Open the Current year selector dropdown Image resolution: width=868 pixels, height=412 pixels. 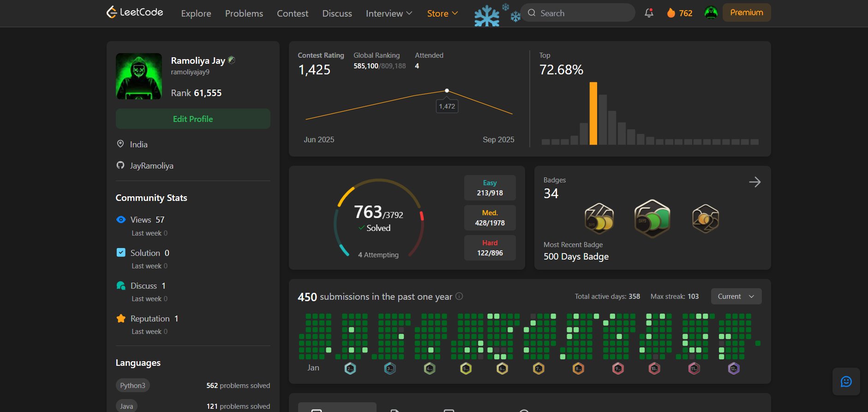point(736,297)
